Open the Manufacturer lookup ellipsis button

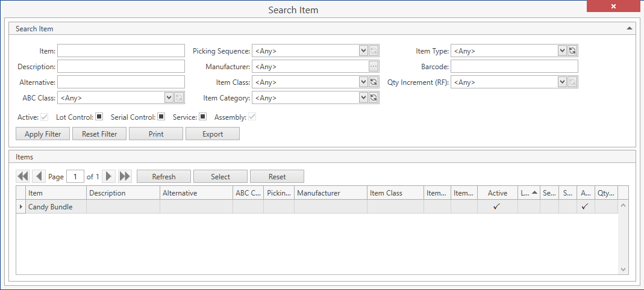[x=374, y=66]
